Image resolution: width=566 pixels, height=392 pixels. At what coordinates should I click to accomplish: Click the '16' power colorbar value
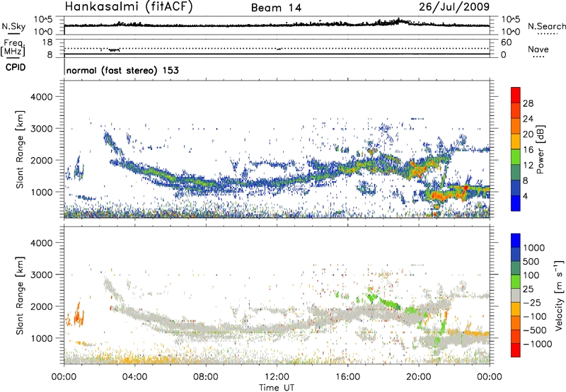coord(528,150)
